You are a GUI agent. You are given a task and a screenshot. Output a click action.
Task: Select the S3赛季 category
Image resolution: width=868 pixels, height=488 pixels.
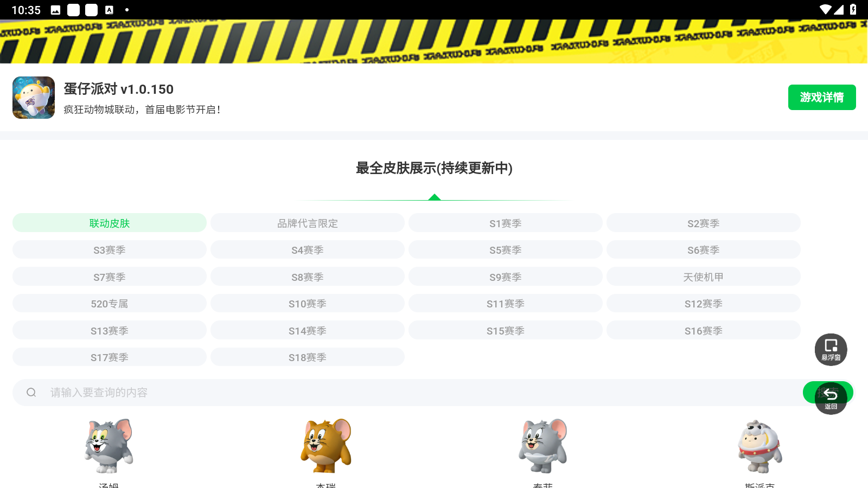pyautogui.click(x=110, y=249)
